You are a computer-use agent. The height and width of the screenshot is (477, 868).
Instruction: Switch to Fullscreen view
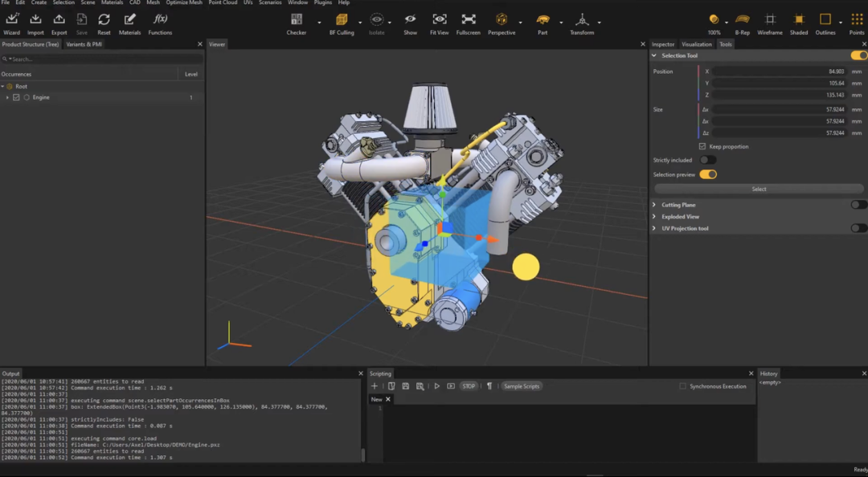pyautogui.click(x=469, y=20)
